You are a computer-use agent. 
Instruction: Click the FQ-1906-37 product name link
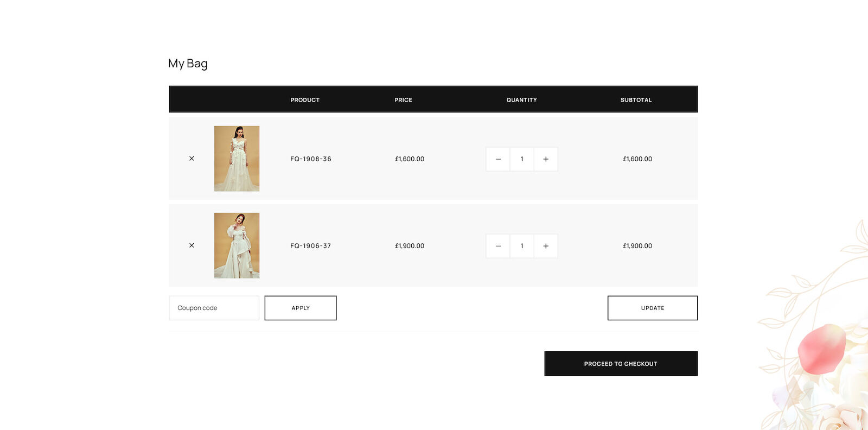coord(311,246)
